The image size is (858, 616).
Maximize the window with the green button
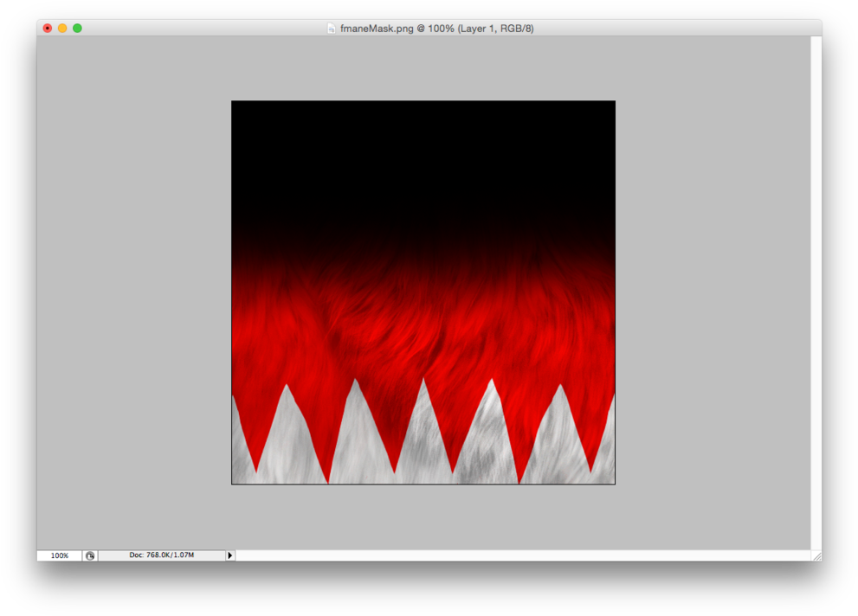pyautogui.click(x=78, y=28)
